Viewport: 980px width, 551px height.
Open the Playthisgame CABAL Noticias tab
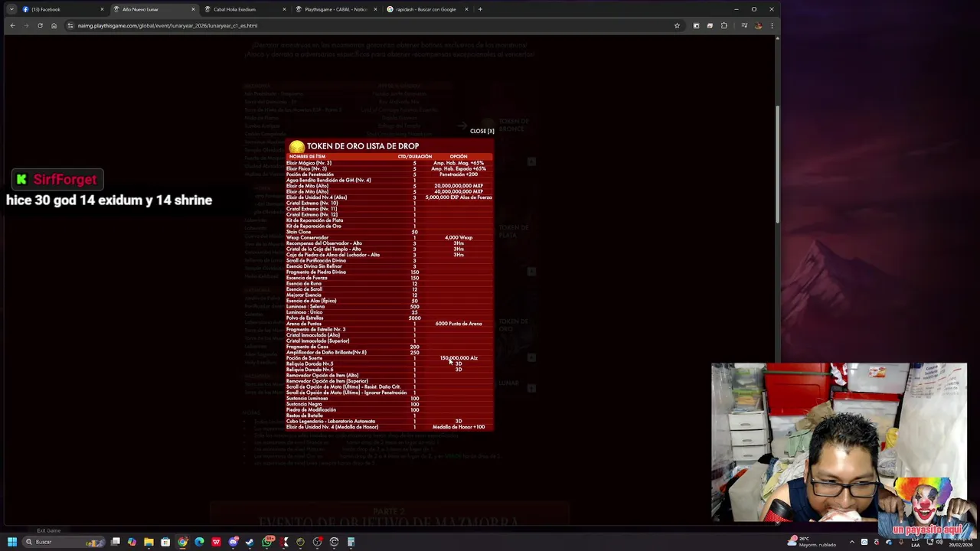coord(335,9)
